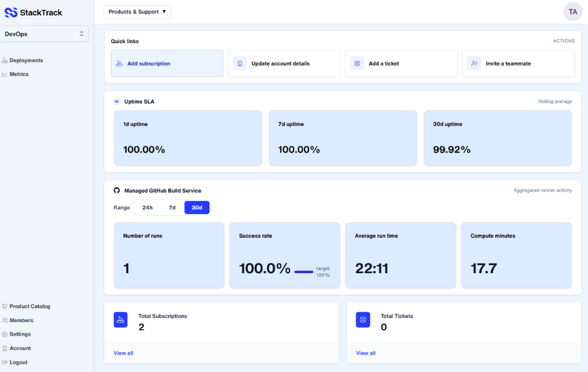Open the DevOps team selector

point(44,33)
